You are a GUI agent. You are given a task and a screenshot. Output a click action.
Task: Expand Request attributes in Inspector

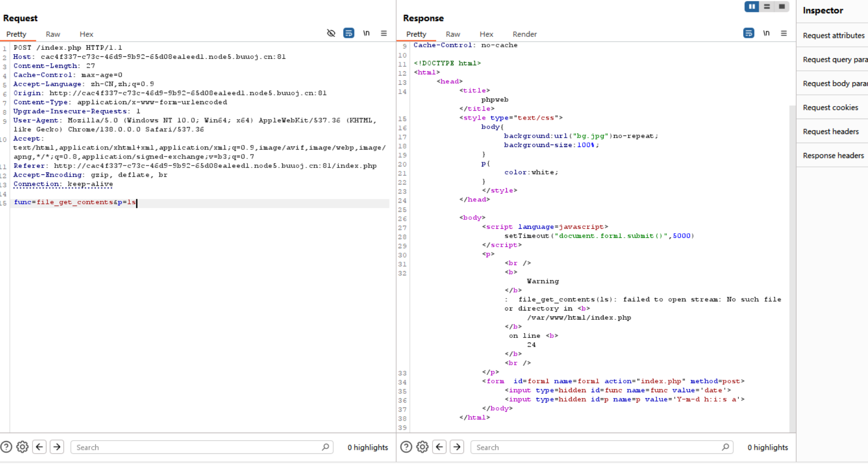pos(833,35)
